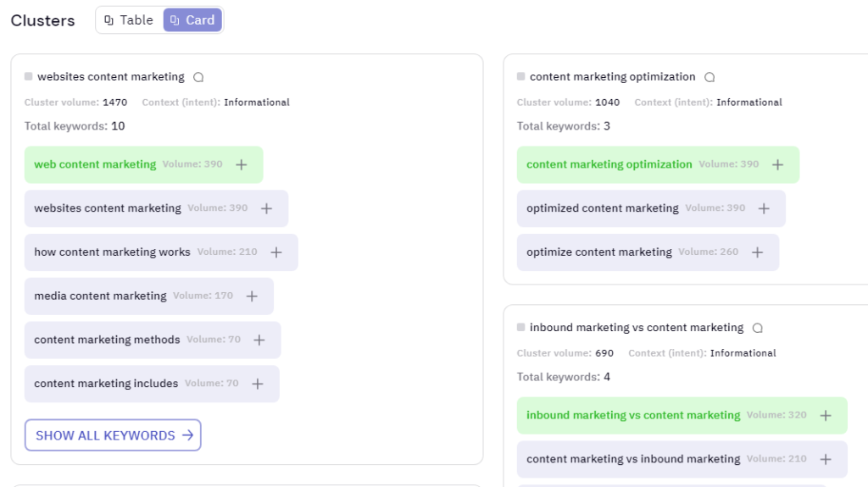Image resolution: width=868 pixels, height=487 pixels.
Task: Select the content marketing optimization cluster checkbox
Action: click(x=521, y=76)
